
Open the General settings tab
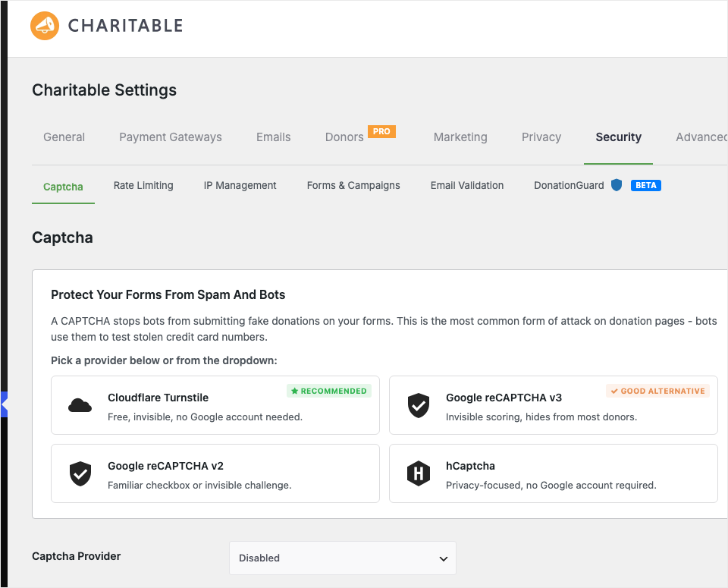point(64,137)
